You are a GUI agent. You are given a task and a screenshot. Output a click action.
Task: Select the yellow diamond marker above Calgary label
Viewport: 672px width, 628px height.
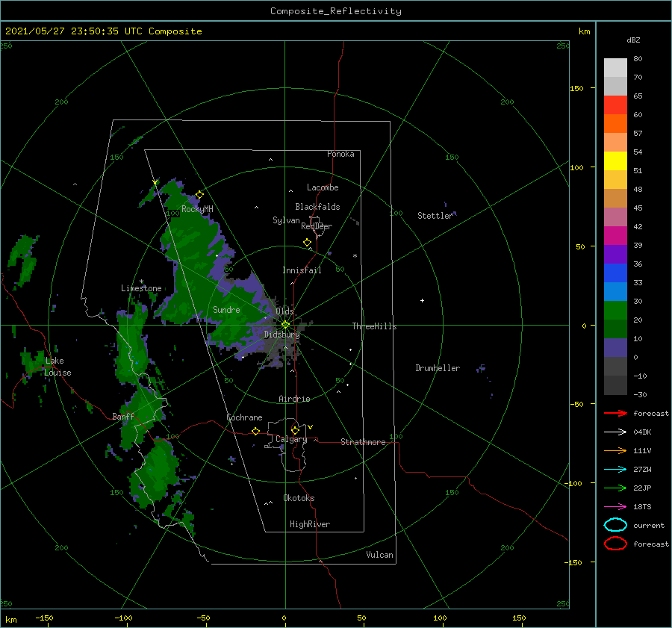coord(295,430)
